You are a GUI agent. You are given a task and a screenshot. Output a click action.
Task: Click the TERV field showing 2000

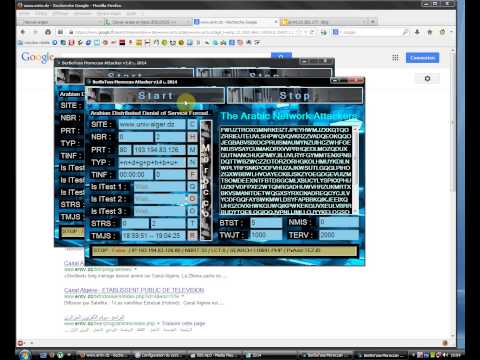339,235
